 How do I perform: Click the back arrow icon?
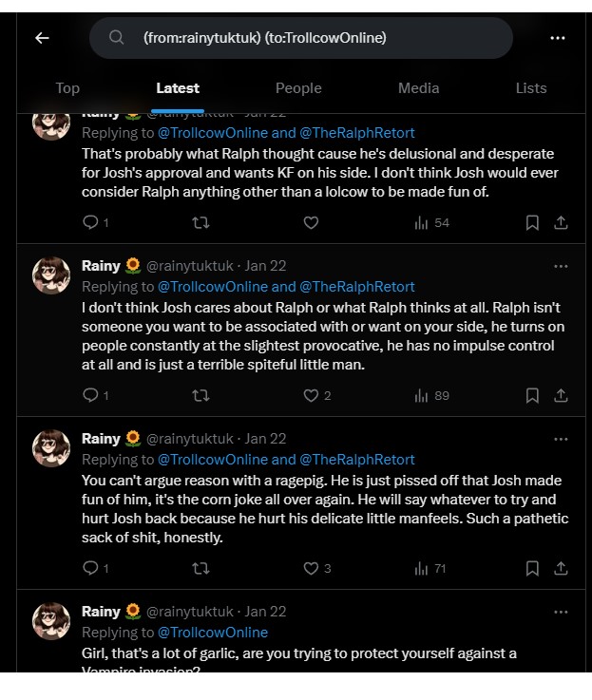pos(41,38)
